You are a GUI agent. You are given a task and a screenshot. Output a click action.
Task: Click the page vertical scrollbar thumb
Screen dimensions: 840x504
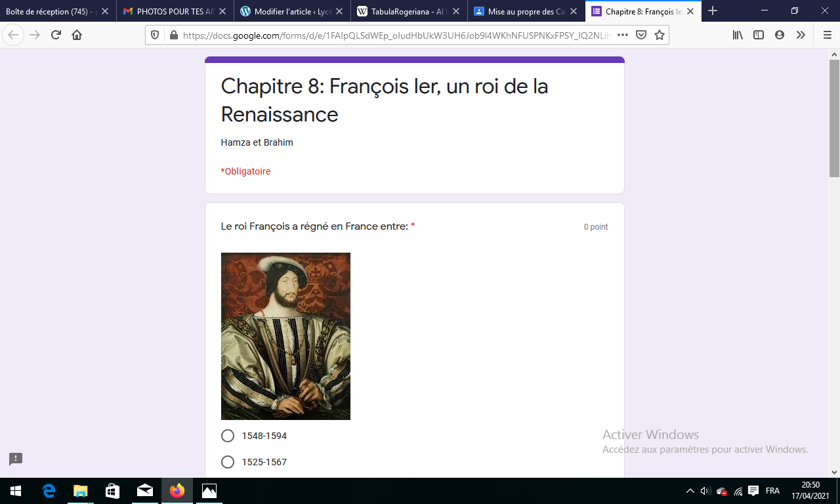click(834, 118)
